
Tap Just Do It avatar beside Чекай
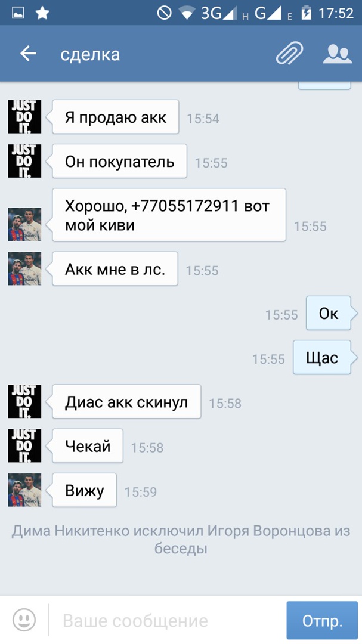pyautogui.click(x=24, y=445)
